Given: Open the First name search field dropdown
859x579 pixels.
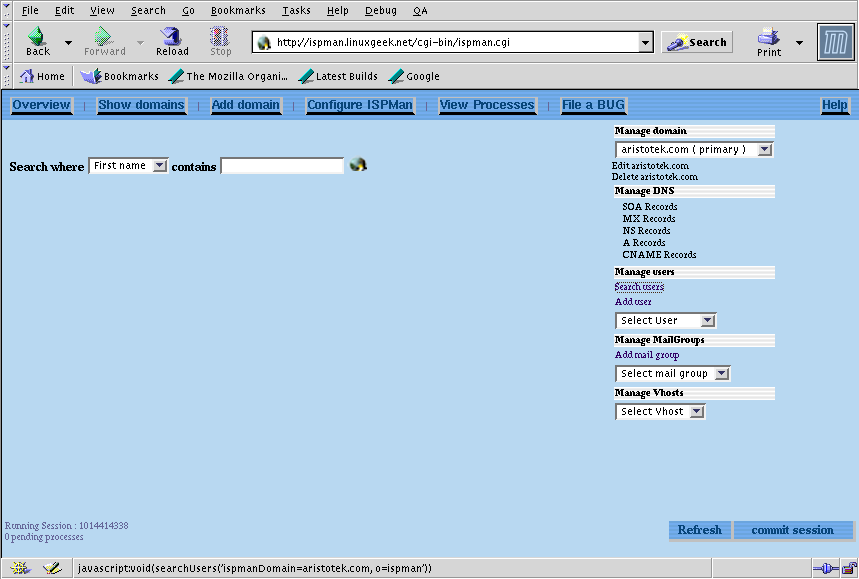Looking at the screenshot, I should (128, 165).
